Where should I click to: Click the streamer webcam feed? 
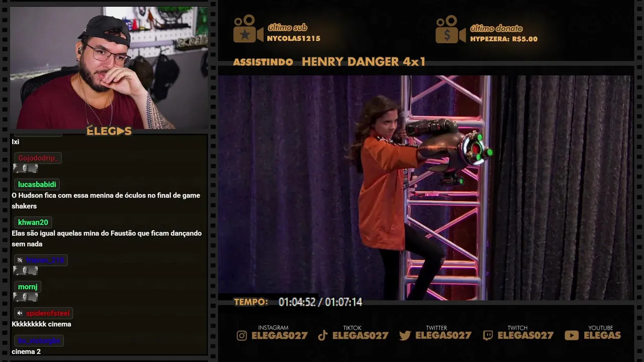[x=109, y=67]
